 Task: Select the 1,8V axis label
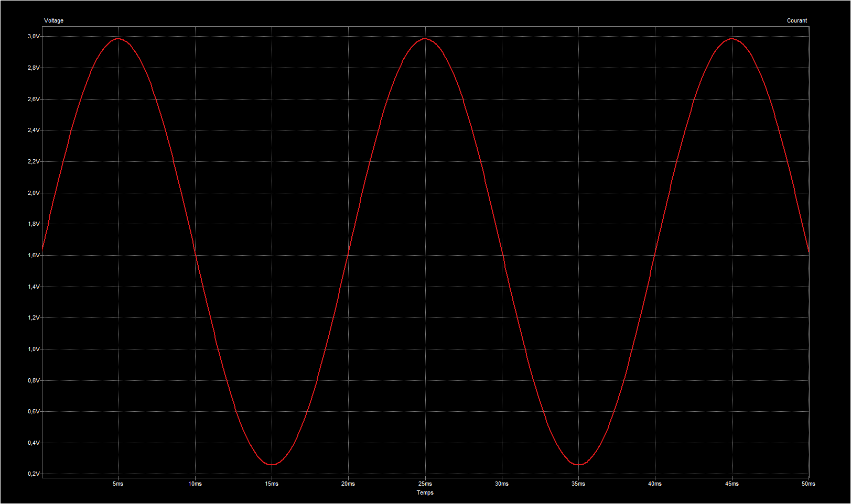[x=34, y=224]
